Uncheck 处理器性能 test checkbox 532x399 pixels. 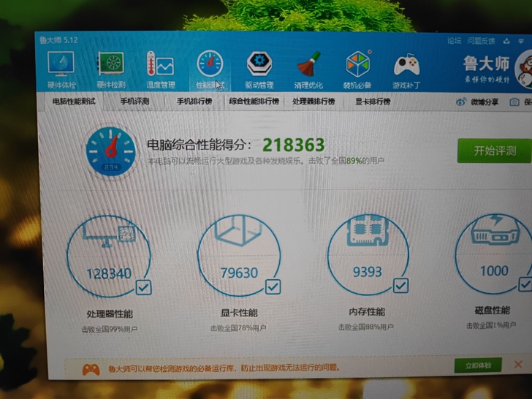click(x=143, y=288)
